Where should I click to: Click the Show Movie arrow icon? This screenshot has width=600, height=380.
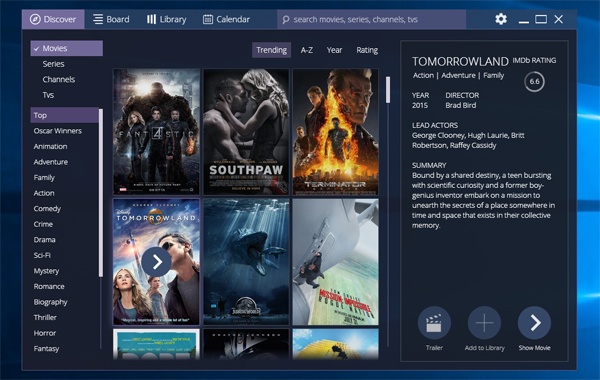pyautogui.click(x=535, y=323)
